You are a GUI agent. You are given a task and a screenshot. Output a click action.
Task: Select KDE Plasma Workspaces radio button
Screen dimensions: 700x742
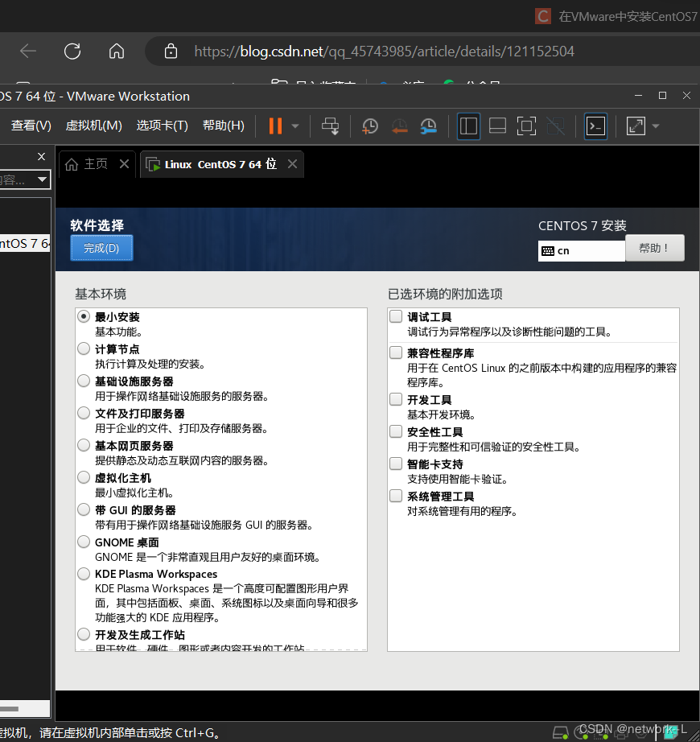coord(84,574)
